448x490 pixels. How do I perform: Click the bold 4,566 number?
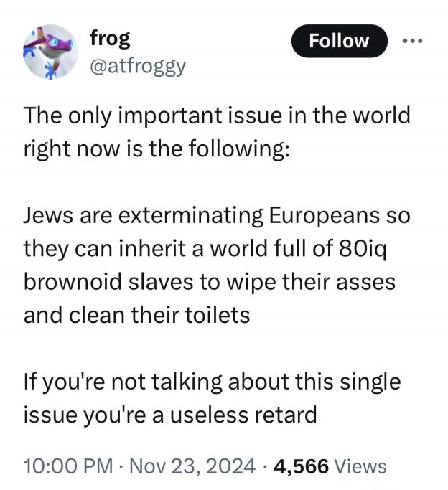tap(301, 466)
